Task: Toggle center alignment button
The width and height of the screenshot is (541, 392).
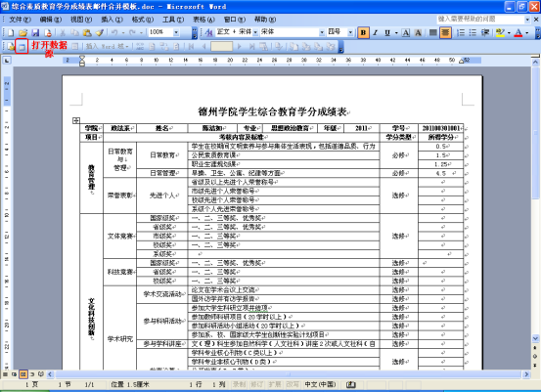Action: point(445,33)
